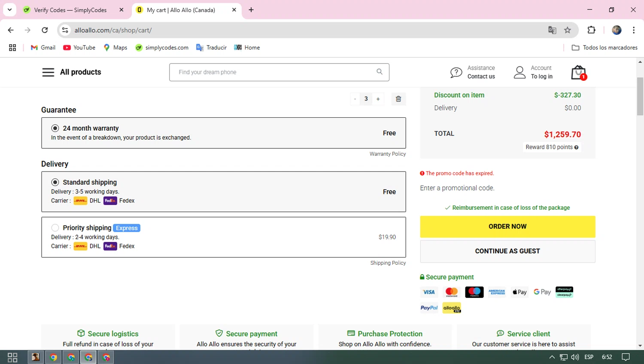Open the Chrome apps grid shortcut
This screenshot has height=364, width=644.
(x=12, y=48)
